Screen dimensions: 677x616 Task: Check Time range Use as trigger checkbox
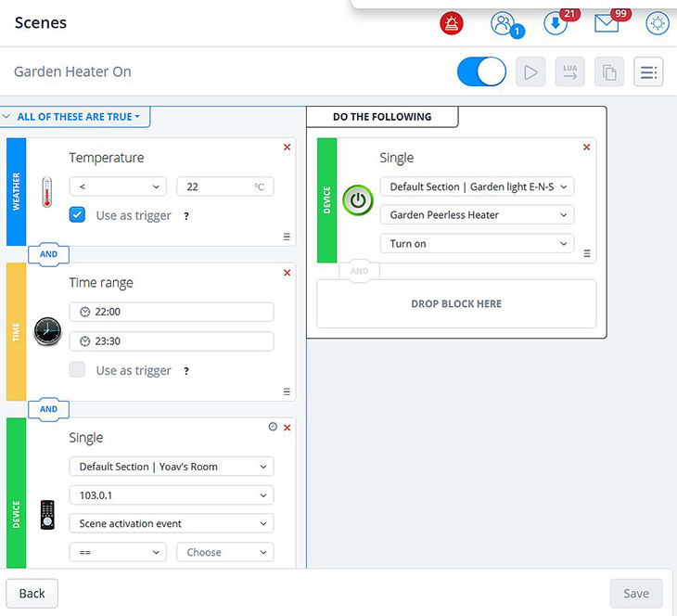point(77,370)
